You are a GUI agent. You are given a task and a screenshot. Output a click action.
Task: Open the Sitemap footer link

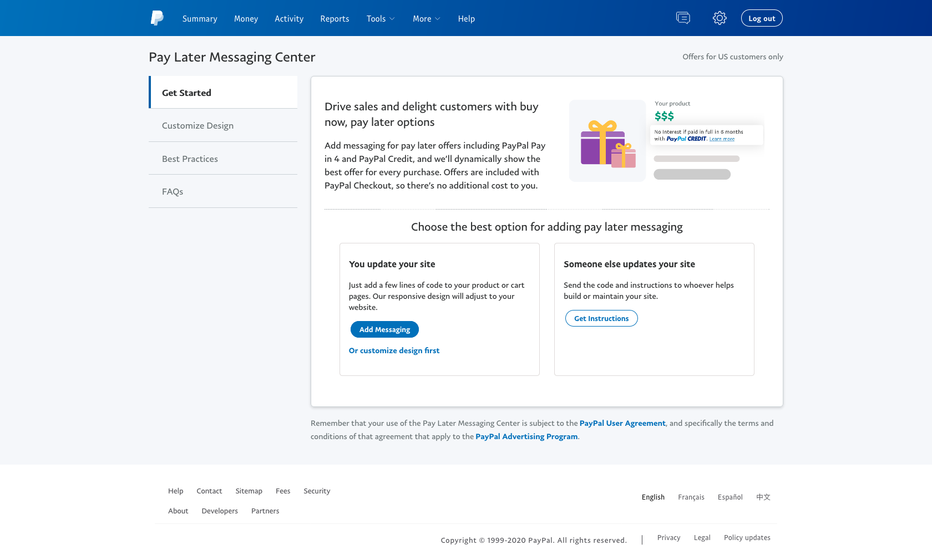pos(249,491)
